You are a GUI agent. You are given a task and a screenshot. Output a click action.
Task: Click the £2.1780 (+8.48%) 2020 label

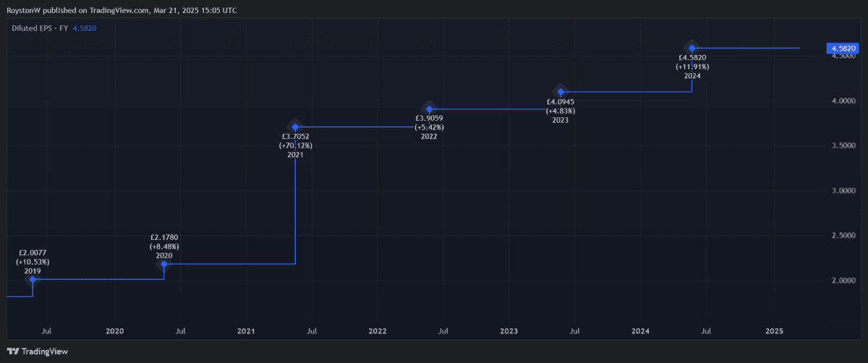click(x=164, y=246)
